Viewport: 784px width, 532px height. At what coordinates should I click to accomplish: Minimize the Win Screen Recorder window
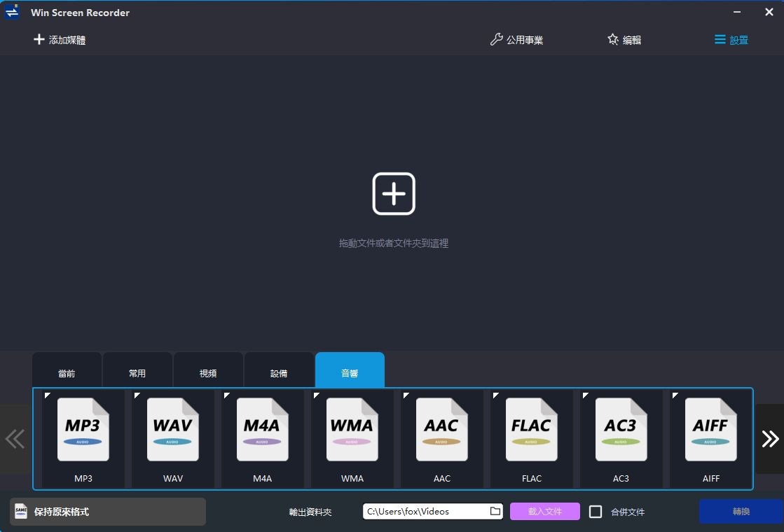point(737,12)
